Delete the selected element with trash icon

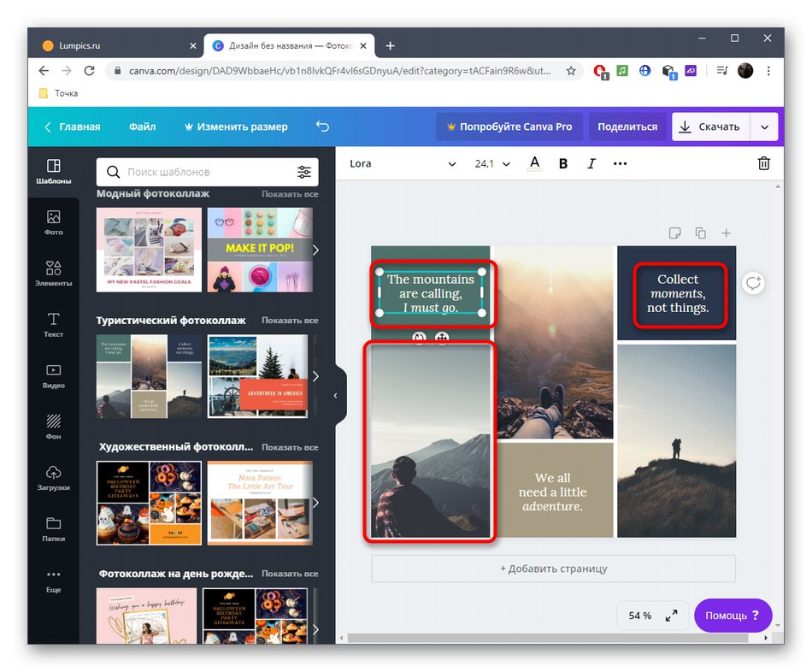tap(763, 164)
